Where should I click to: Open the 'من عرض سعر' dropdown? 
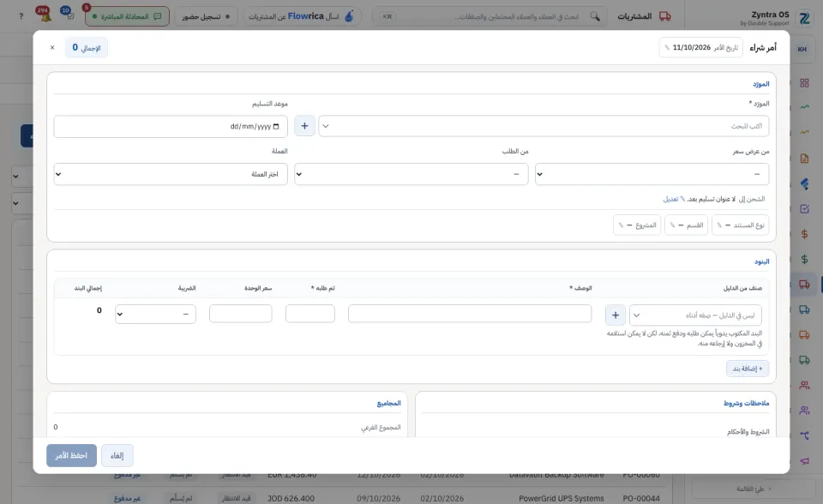click(652, 174)
